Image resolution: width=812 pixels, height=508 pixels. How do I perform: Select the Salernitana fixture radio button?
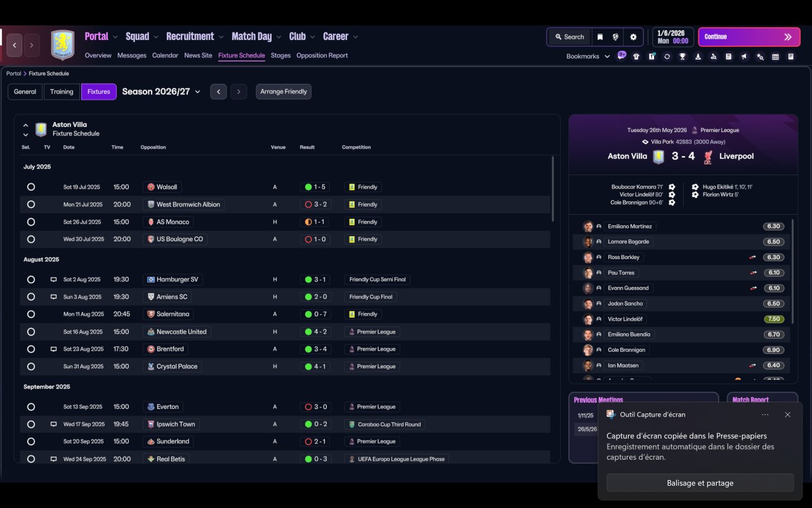31,314
